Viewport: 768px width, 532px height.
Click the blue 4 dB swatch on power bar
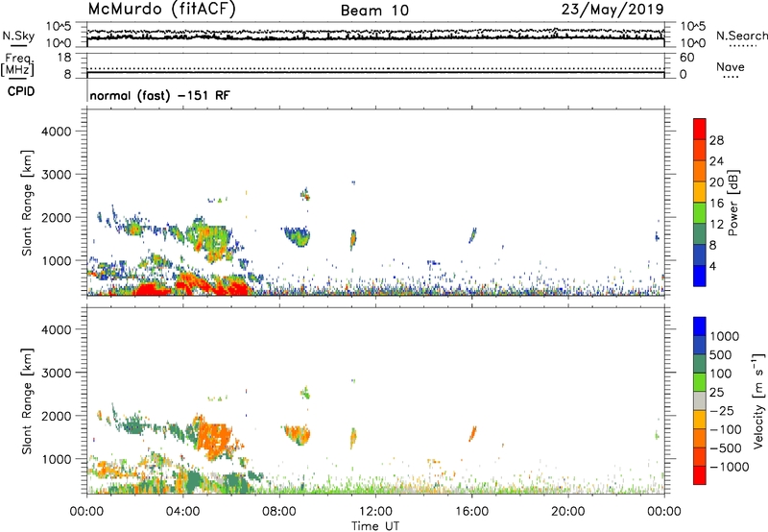(x=700, y=276)
